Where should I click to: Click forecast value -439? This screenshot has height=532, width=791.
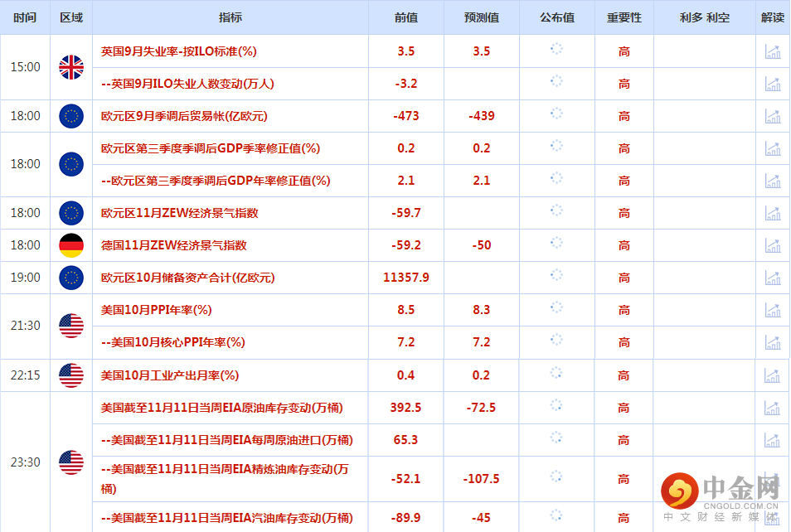pyautogui.click(x=481, y=116)
